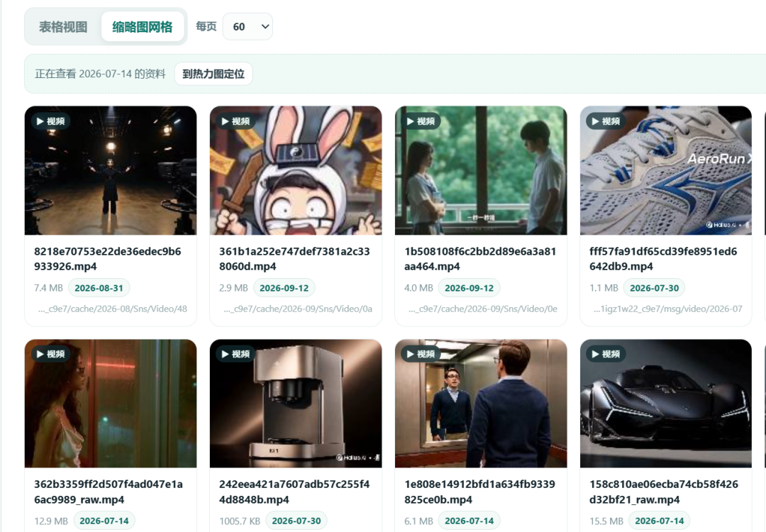The image size is (766, 532).
Task: Open the couple by window video thumbnail
Action: click(481, 170)
